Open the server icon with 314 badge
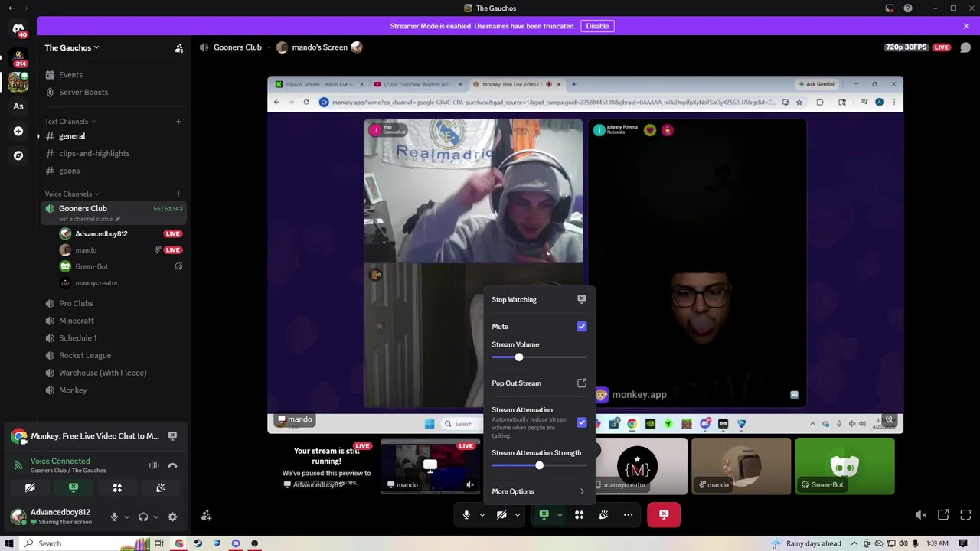This screenshot has height=551, width=980. (18, 57)
